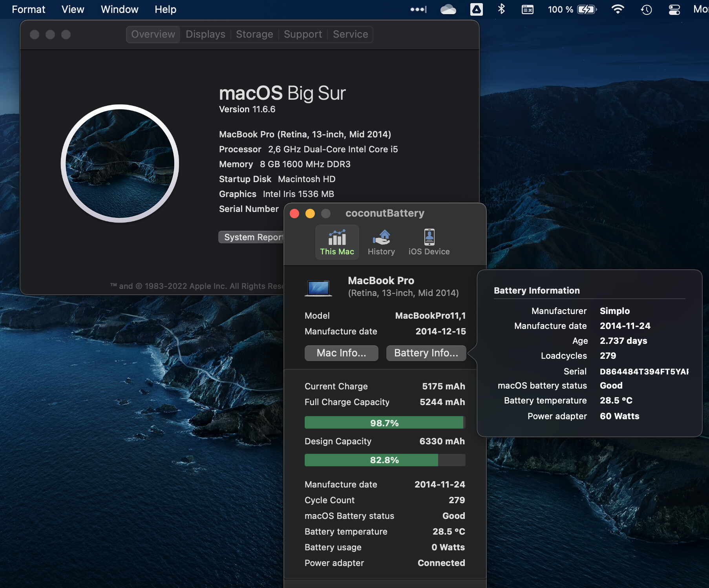The image size is (709, 588).
Task: Close the coconutBattery window
Action: (294, 213)
